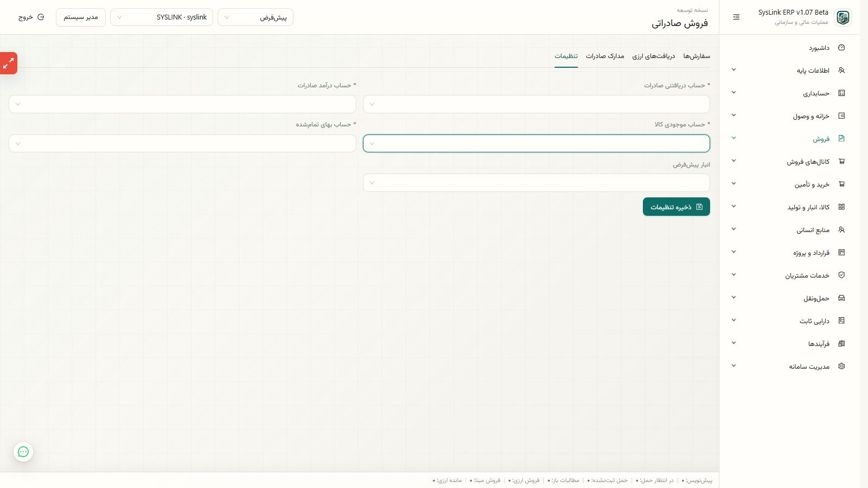Expand the دارایی ثابت chevron

(x=733, y=320)
